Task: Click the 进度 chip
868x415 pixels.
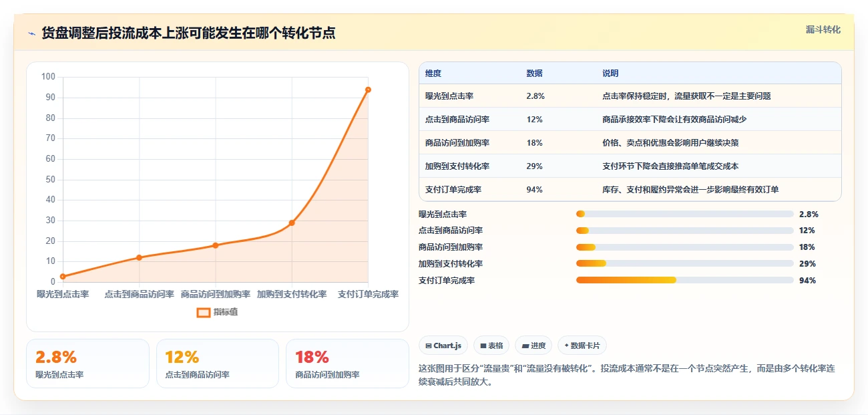Action: (x=533, y=345)
